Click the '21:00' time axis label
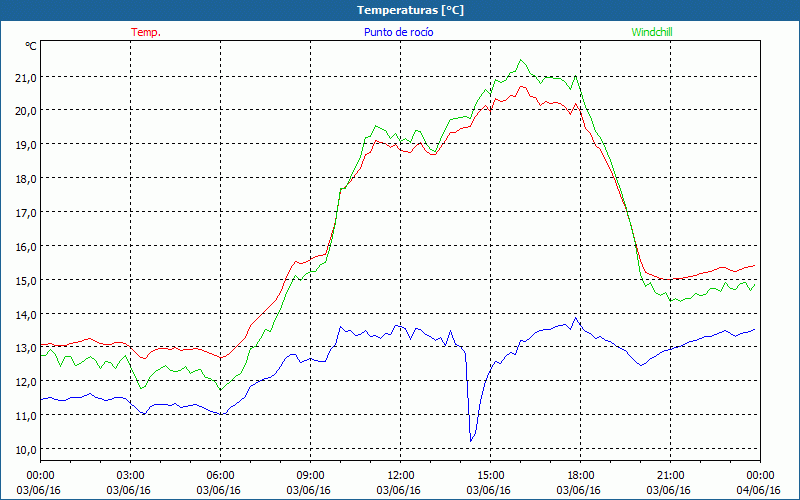This screenshot has height=500, width=800. pyautogui.click(x=670, y=476)
